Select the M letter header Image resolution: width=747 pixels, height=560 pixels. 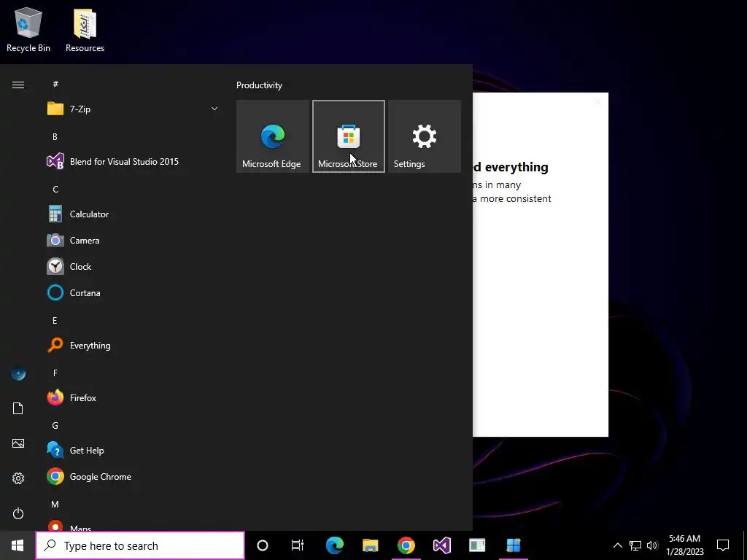click(x=55, y=504)
